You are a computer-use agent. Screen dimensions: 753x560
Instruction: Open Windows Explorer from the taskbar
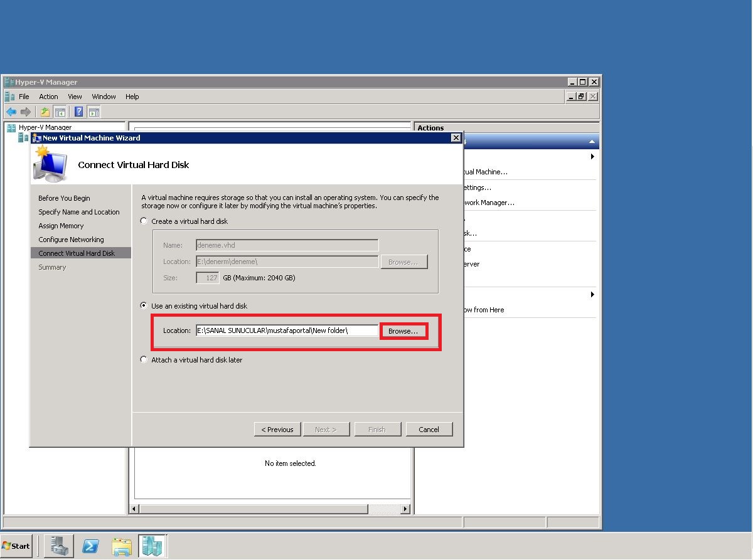121,546
